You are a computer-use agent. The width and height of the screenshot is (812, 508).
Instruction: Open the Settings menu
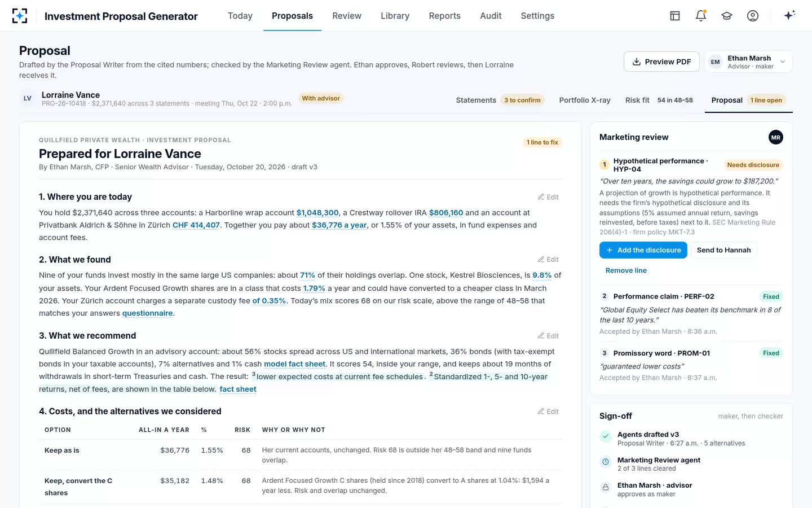tap(537, 16)
